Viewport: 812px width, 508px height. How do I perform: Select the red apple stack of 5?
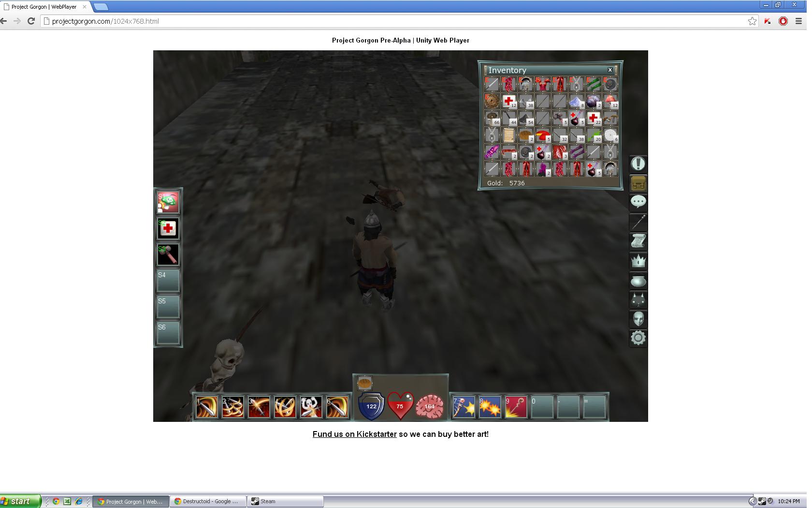tap(542, 135)
